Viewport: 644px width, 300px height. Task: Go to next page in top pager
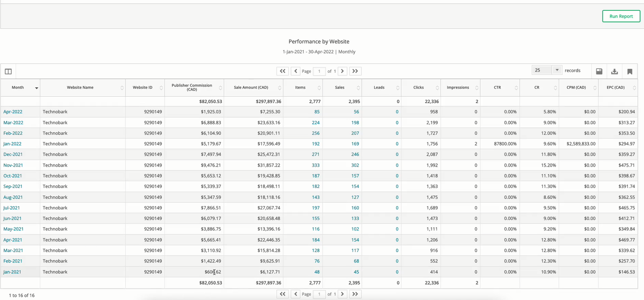342,71
